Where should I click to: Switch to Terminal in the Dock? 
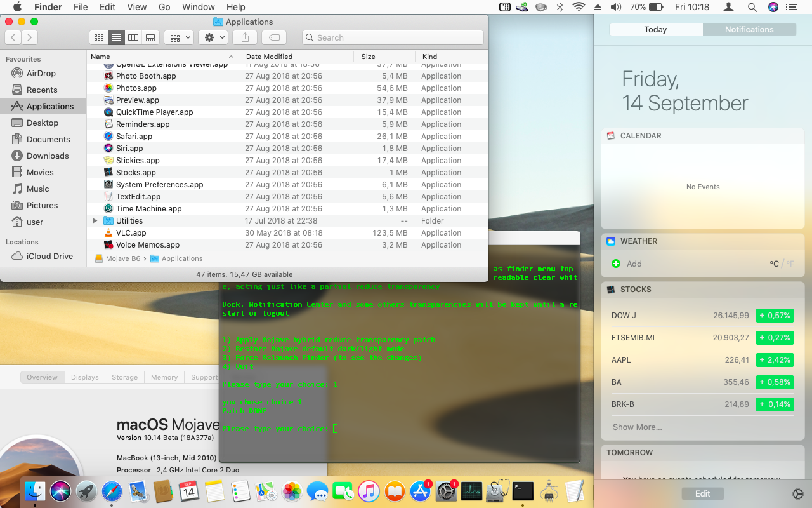(x=523, y=491)
